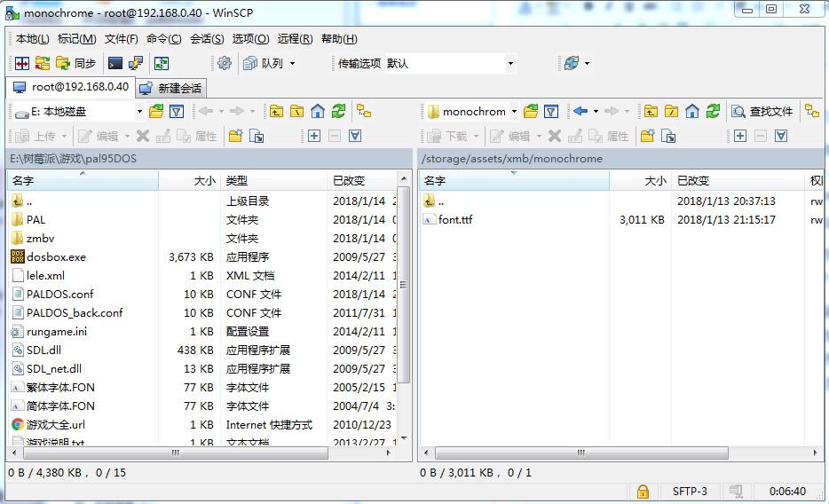
Task: Expand remote back history dropdown arrow
Action: click(596, 112)
